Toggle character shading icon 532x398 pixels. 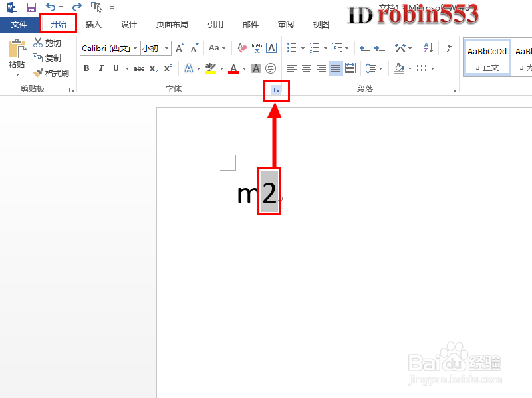point(256,68)
